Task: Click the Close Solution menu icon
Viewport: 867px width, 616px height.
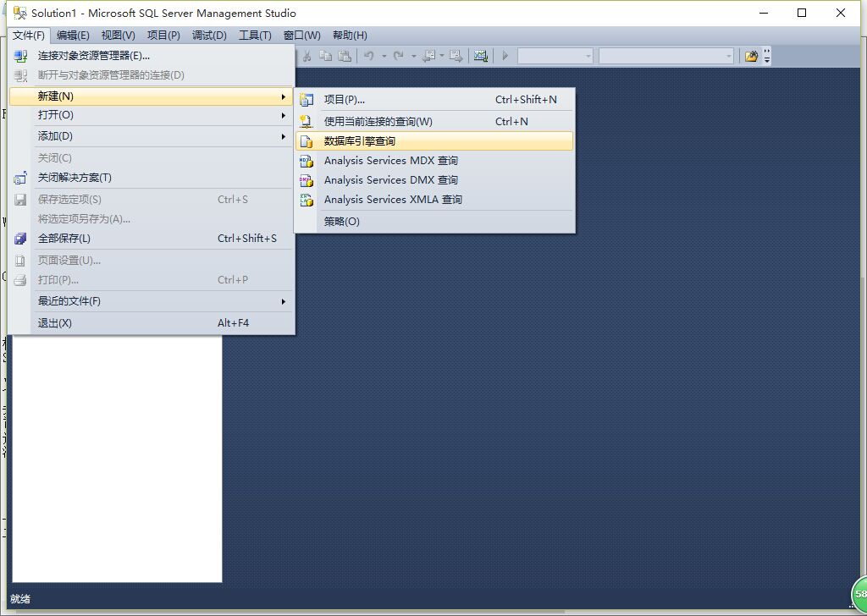Action: [x=20, y=178]
